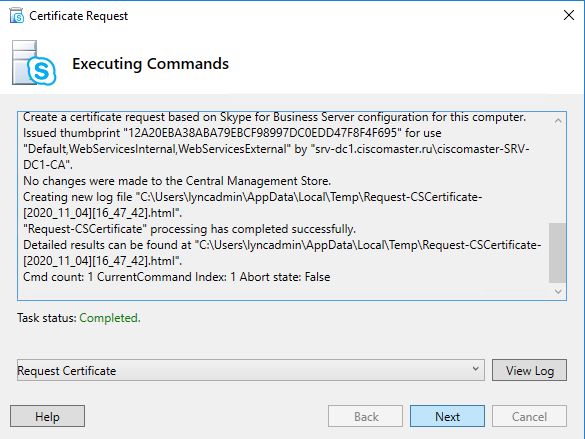585x439 pixels.
Task: Click the processing completed successfully log line
Action: (x=190, y=229)
